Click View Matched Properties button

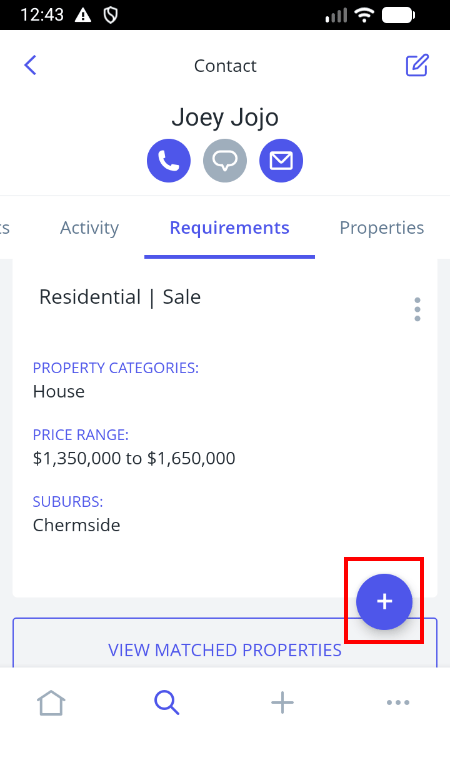(x=225, y=643)
